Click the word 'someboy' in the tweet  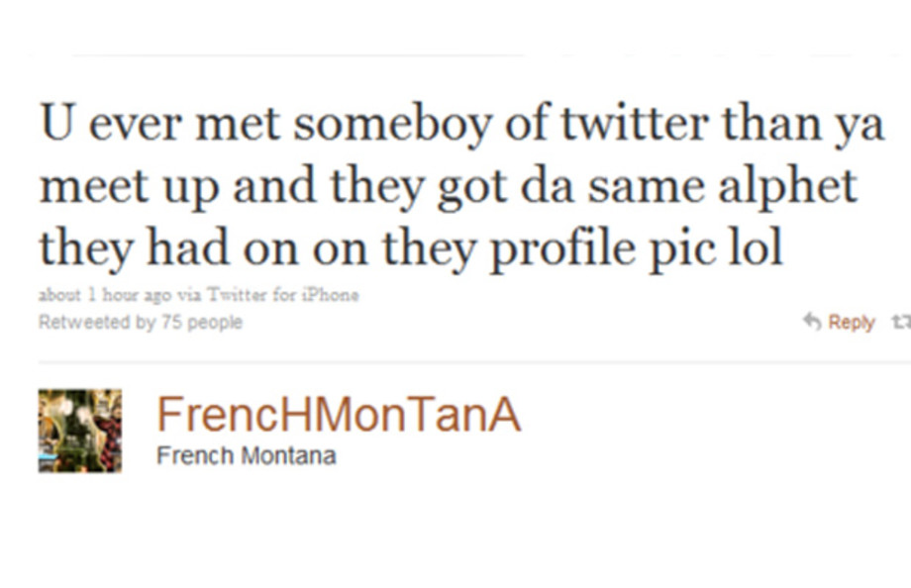(393, 125)
